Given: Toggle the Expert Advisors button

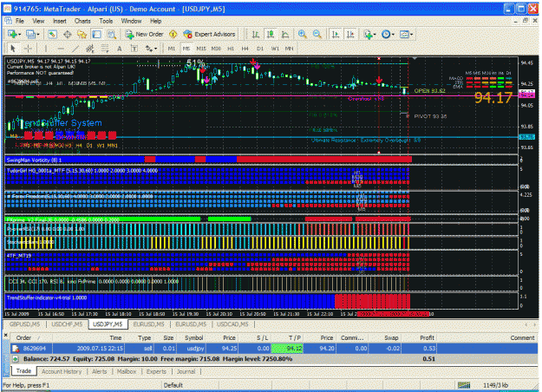Looking at the screenshot, I should [210, 34].
